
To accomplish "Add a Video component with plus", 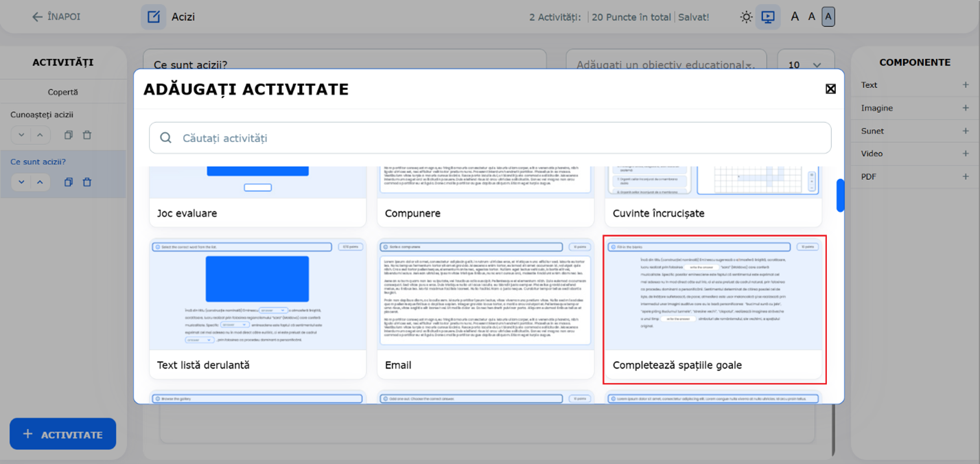I will point(965,154).
